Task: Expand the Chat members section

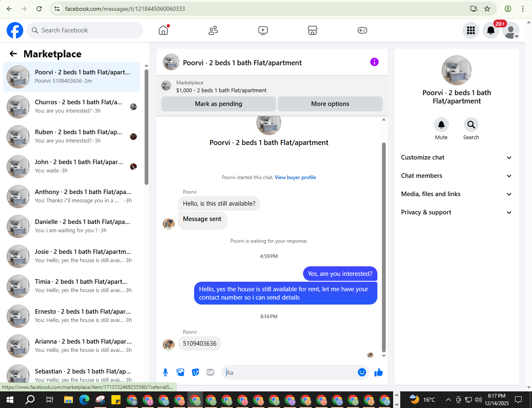Action: coord(457,176)
